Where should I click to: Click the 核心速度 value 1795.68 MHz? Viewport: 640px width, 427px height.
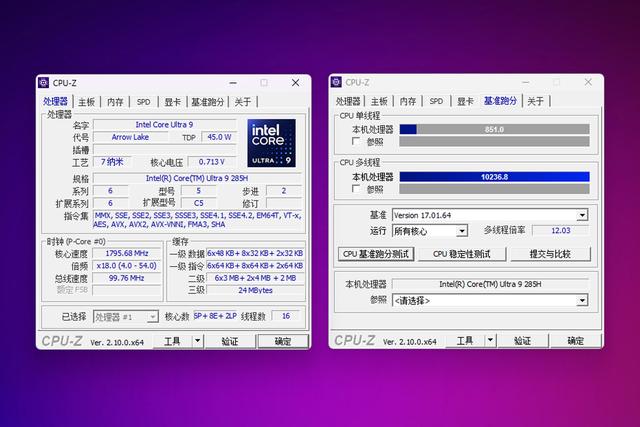point(127,254)
